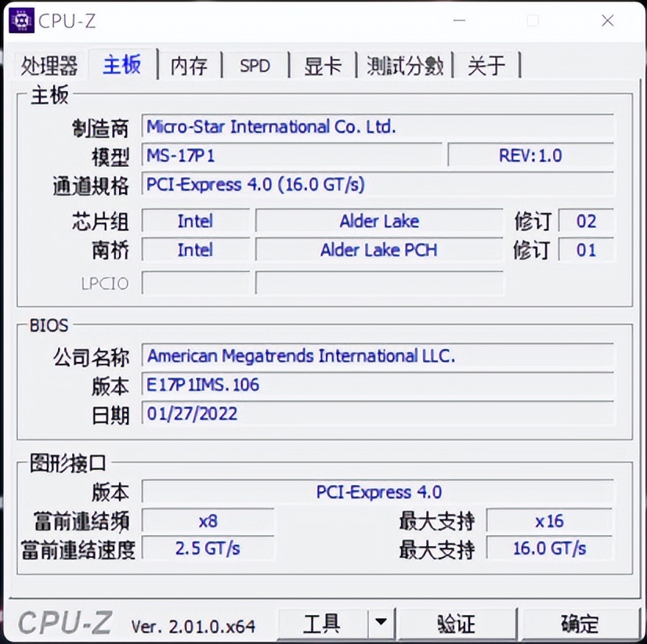Click the graphics interface version PCI-Express 4.0
647x644 pixels.
click(x=377, y=492)
